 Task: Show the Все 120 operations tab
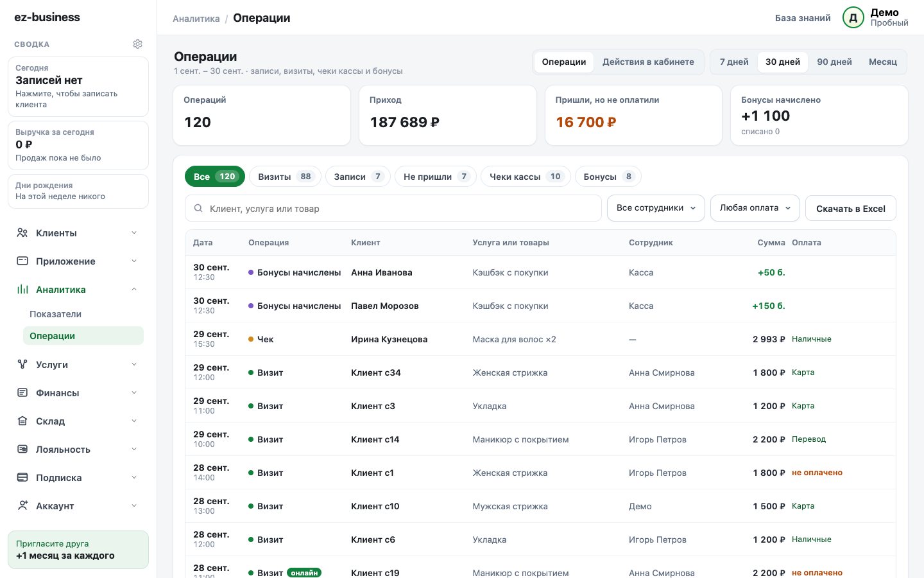coord(215,177)
